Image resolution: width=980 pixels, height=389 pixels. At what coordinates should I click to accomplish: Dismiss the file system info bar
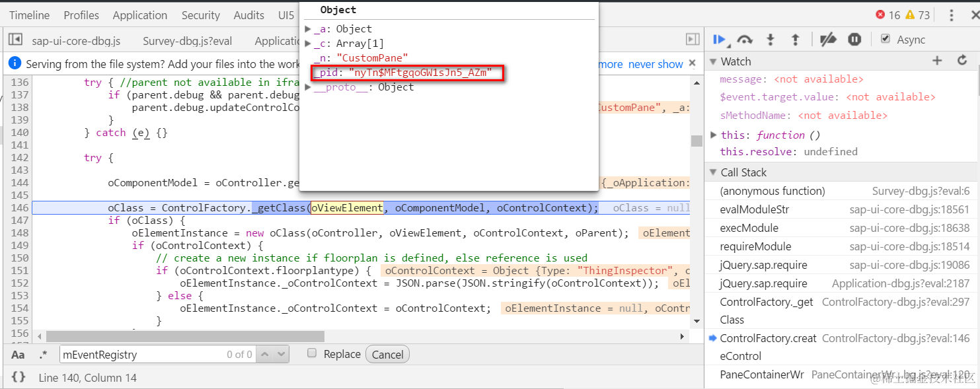(693, 63)
